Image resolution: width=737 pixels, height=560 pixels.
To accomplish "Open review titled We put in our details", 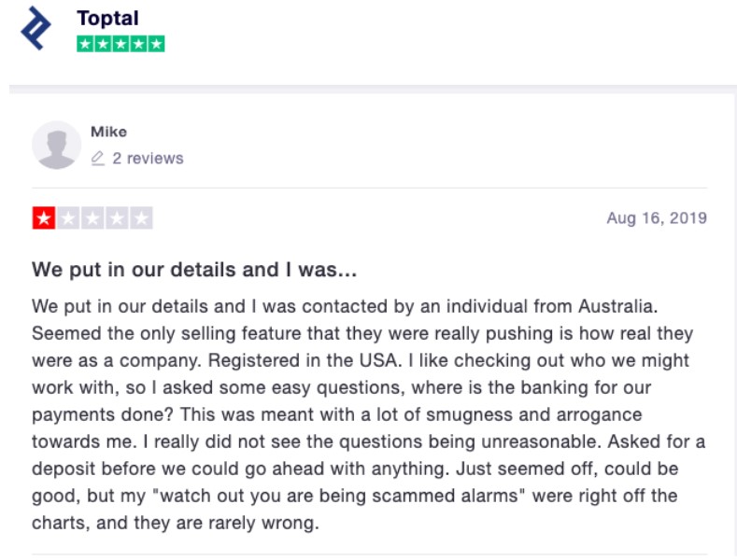I will (194, 270).
